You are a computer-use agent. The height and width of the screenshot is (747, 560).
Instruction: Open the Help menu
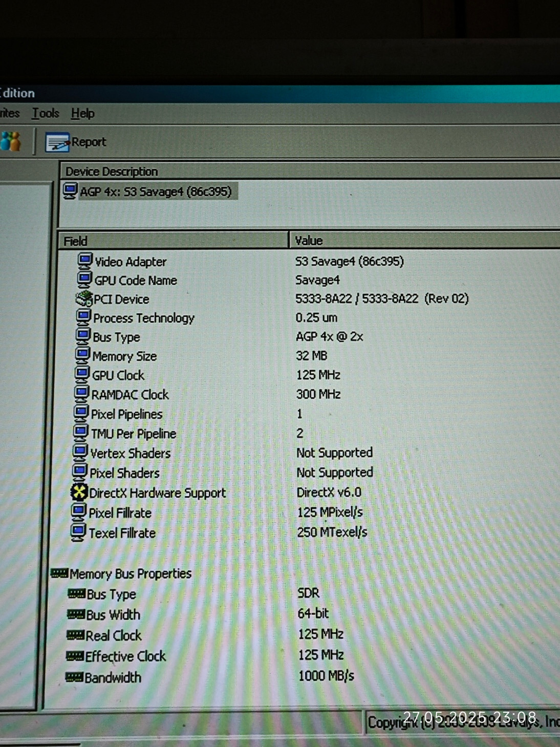pos(82,113)
